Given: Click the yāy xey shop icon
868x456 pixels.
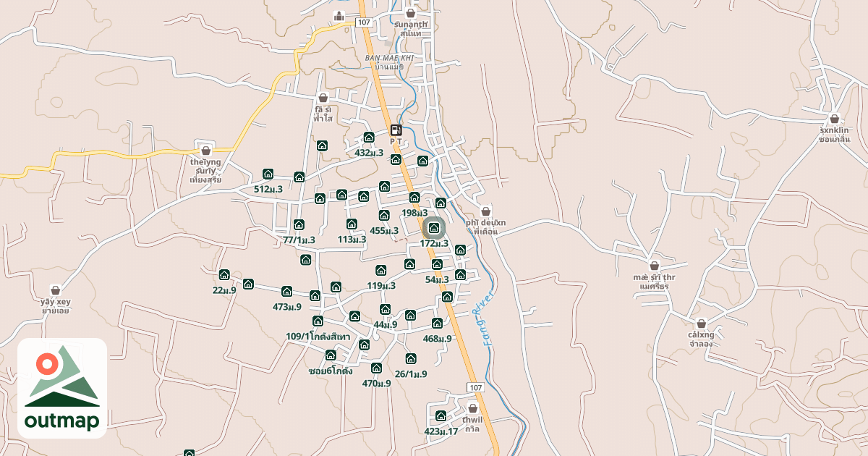Looking at the screenshot, I should point(56,290).
